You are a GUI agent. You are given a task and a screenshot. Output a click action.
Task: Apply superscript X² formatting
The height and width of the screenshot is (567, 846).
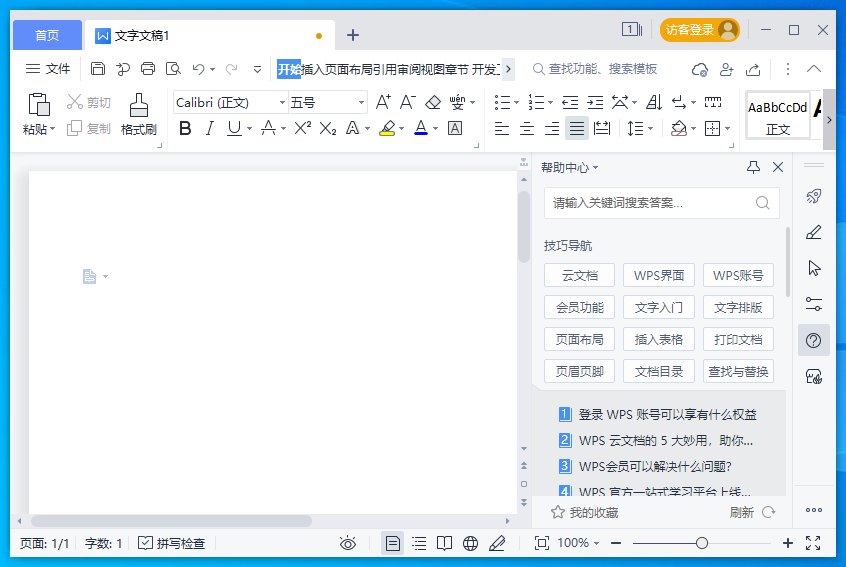point(303,128)
